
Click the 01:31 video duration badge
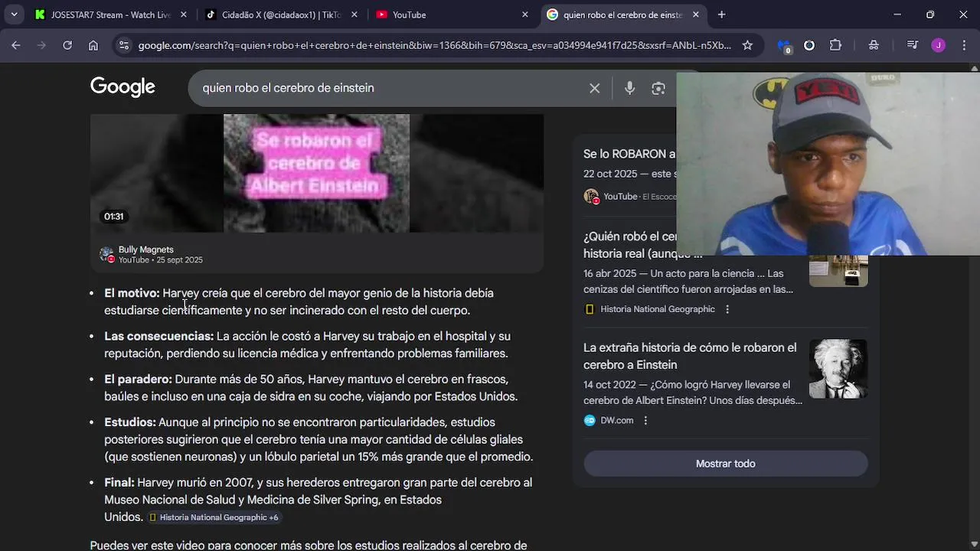coord(113,217)
